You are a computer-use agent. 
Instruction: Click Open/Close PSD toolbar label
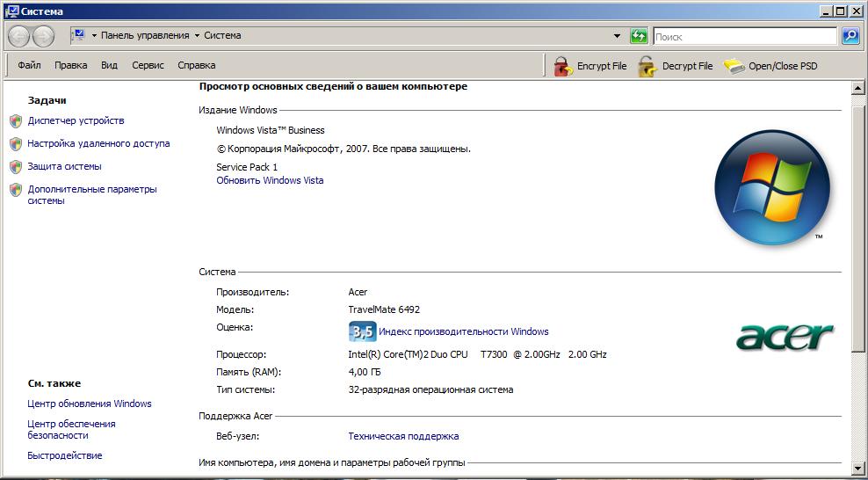click(x=783, y=66)
